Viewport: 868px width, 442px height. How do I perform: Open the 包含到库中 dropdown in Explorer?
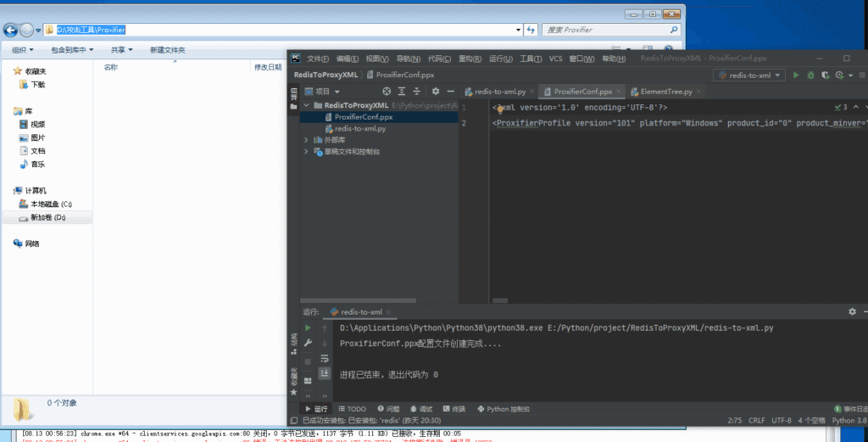(72, 50)
